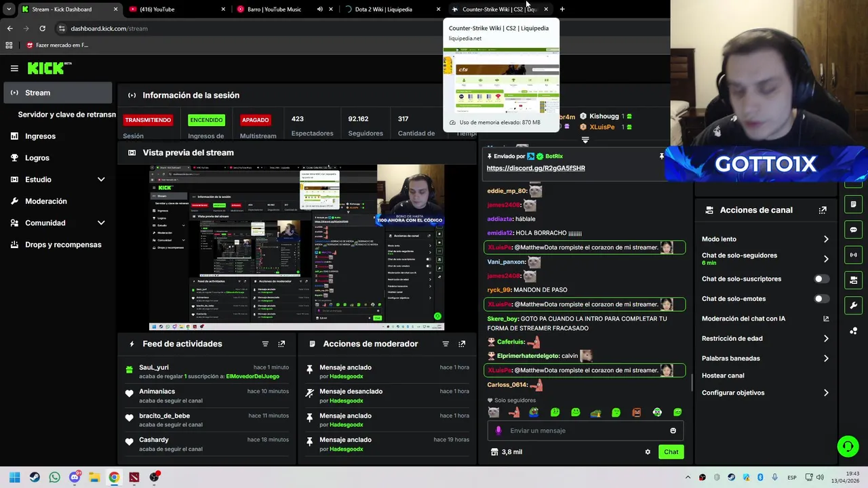The image size is (868, 488).
Task: Open the chat emoji picker
Action: coord(673,430)
